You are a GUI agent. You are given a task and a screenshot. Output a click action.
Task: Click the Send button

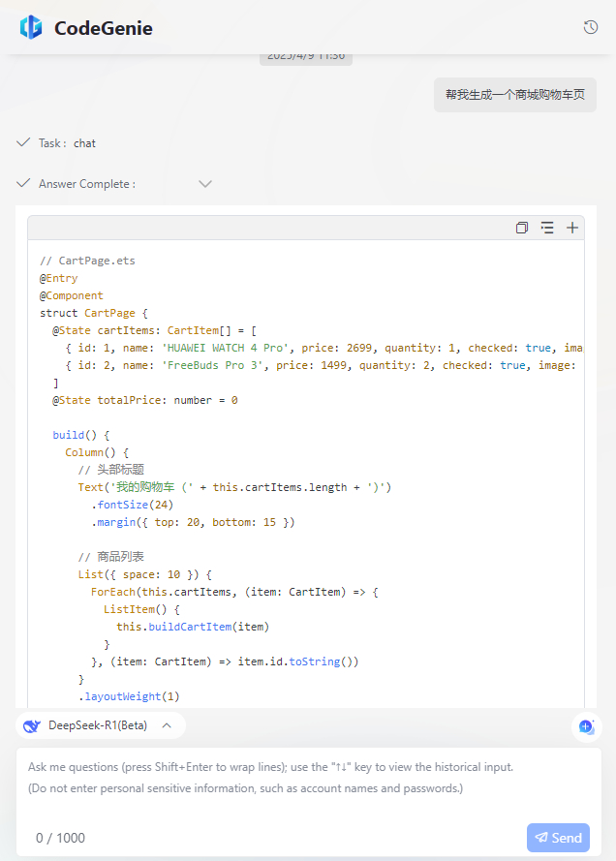(558, 838)
